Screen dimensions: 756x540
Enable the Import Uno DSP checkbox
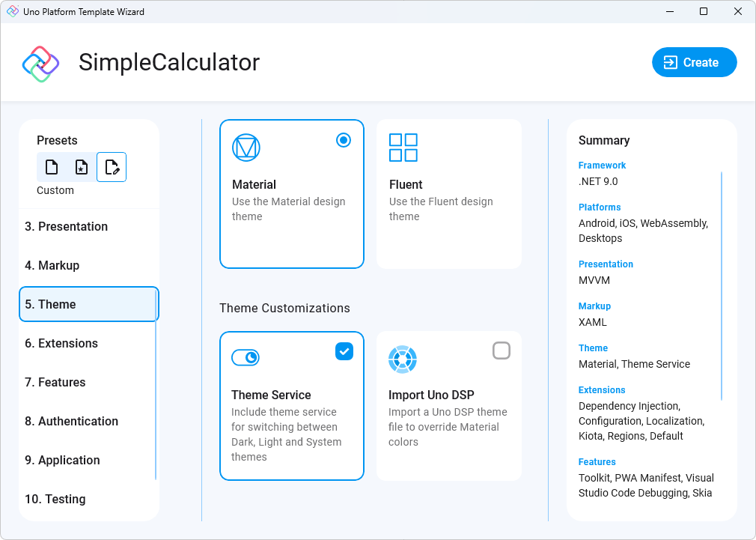pyautogui.click(x=502, y=351)
